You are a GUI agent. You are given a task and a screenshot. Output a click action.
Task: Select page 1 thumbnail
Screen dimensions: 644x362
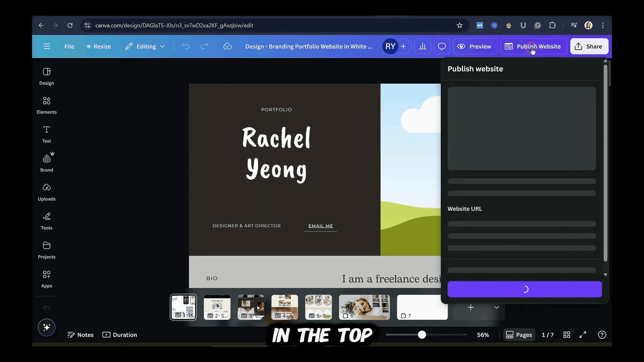point(183,307)
